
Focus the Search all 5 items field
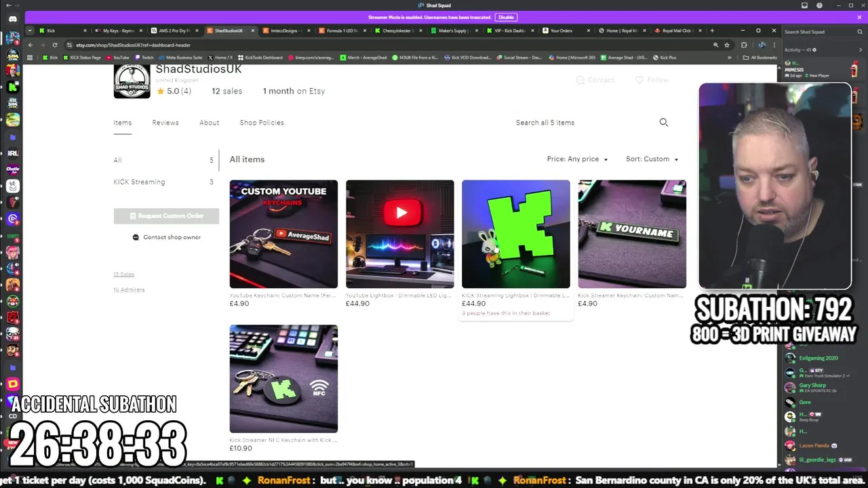click(x=583, y=123)
